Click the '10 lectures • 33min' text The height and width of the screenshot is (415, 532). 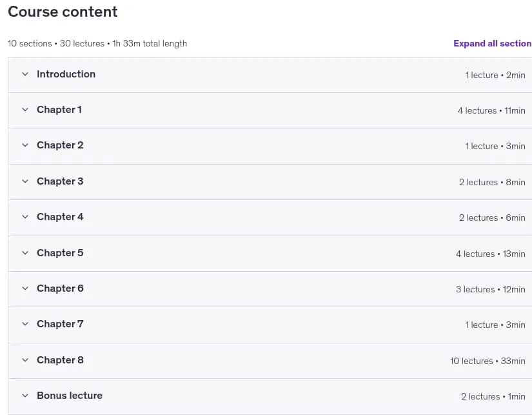(488, 361)
